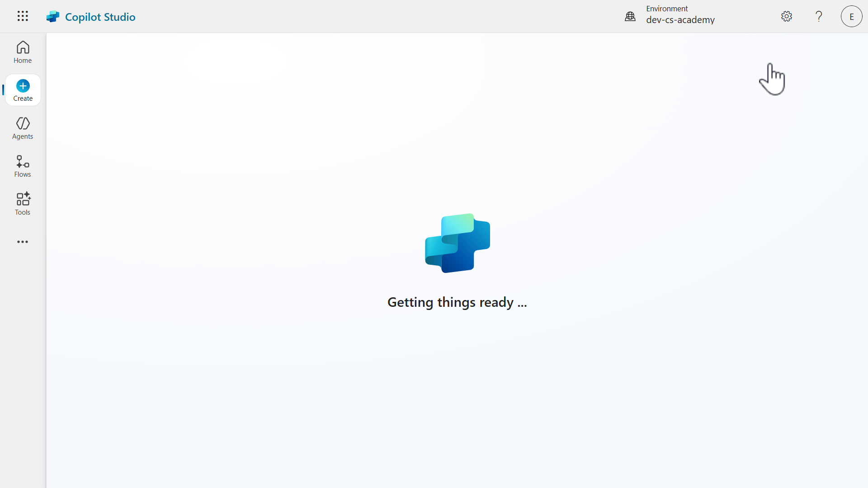Click the Home icon in the sidebar
The width and height of the screenshot is (868, 488).
coord(22,47)
